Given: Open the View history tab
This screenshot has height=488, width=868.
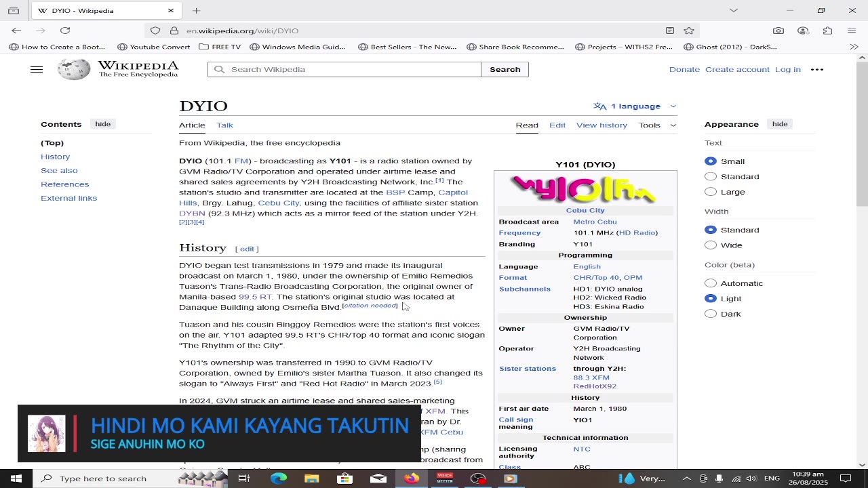Looking at the screenshot, I should [601, 125].
